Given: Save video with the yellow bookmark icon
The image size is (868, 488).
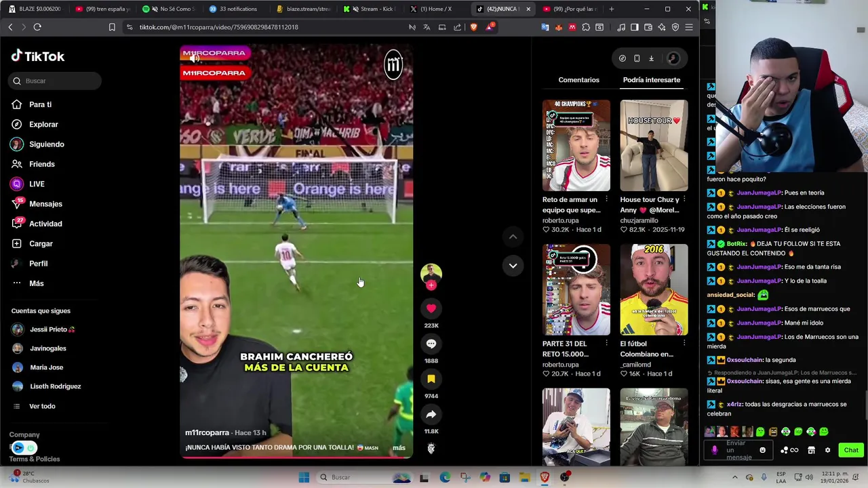Looking at the screenshot, I should (x=431, y=379).
